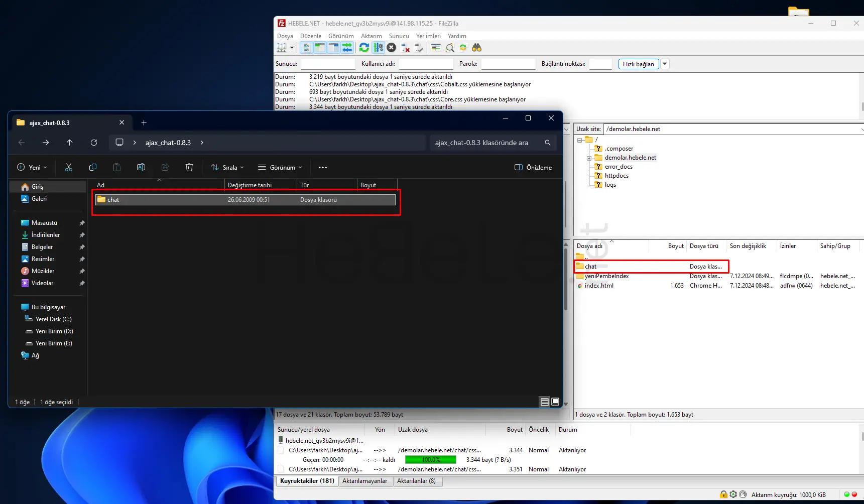The image size is (864, 504).
Task: Open the Düzenle menu
Action: [x=311, y=36]
